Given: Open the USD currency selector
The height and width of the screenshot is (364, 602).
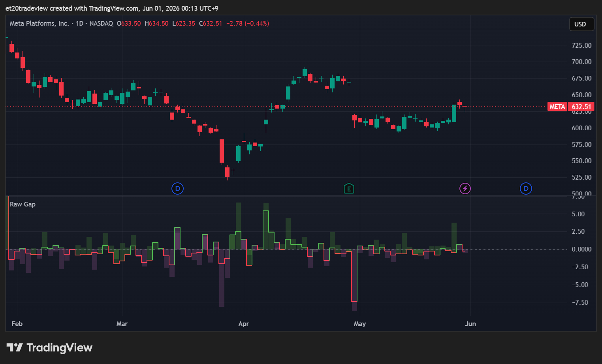Looking at the screenshot, I should [581, 24].
